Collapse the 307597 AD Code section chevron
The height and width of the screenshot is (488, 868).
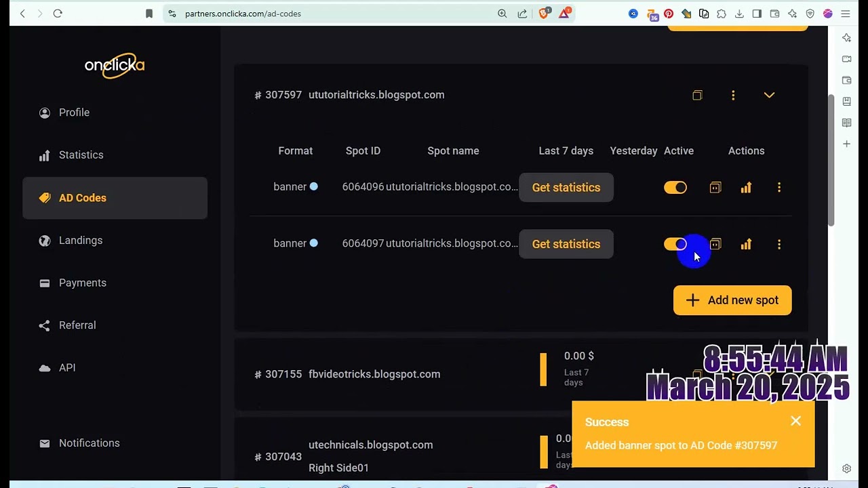point(769,96)
